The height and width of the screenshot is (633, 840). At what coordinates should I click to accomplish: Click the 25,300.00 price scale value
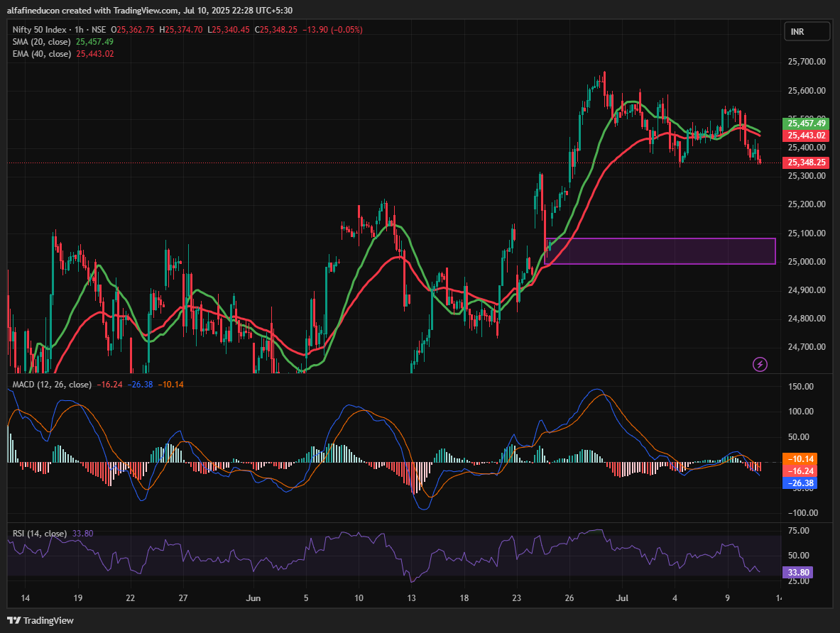[x=806, y=176]
